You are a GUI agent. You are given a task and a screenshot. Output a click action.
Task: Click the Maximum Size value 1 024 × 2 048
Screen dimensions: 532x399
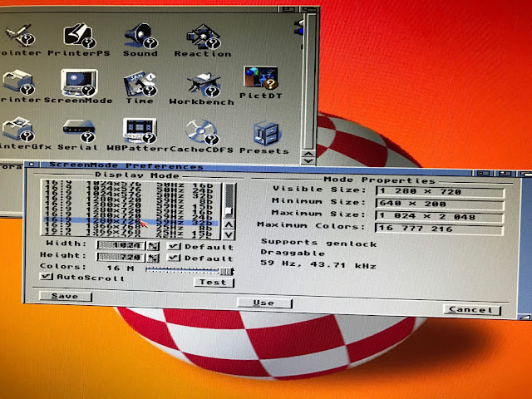pos(440,216)
